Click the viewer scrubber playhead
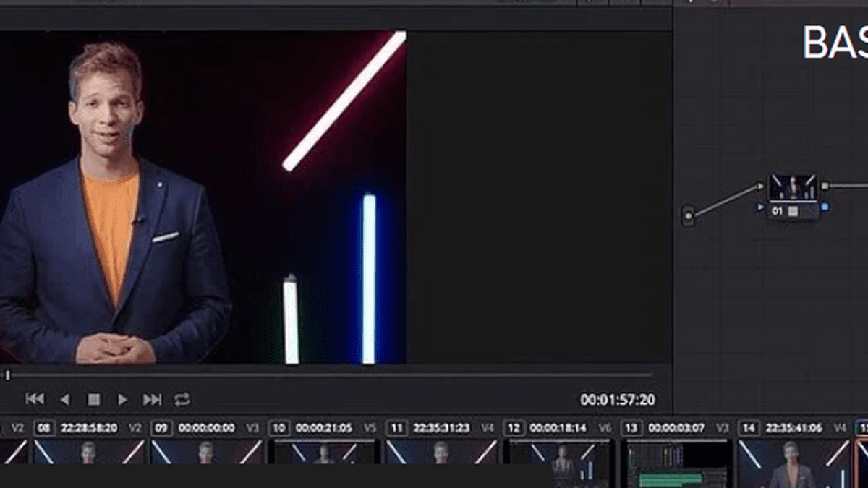Screen dimensions: 868x488 pos(8,374)
